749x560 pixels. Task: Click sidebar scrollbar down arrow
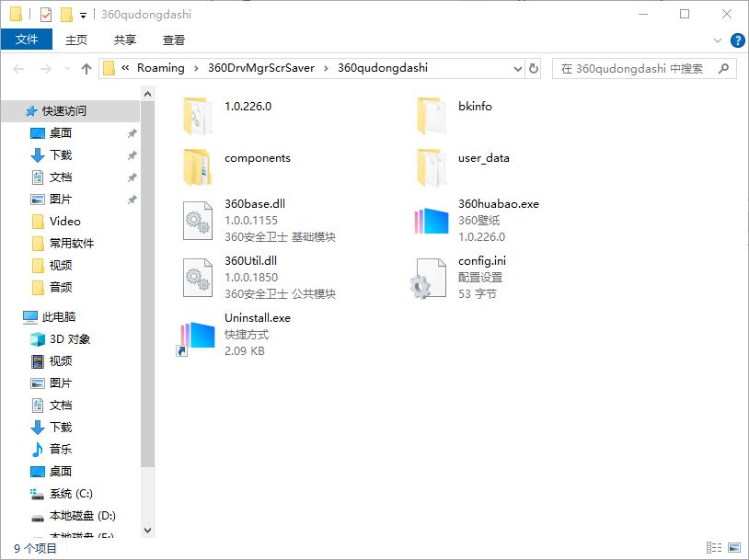147,531
